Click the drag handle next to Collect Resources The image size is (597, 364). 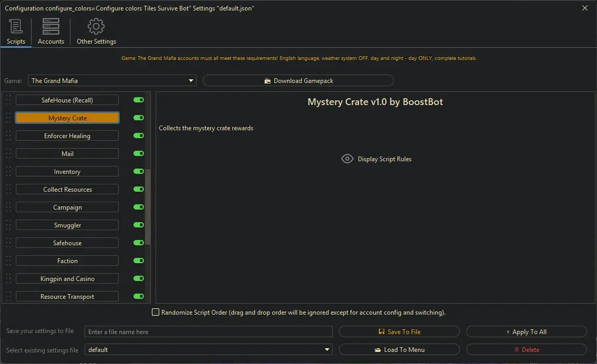pyautogui.click(x=8, y=190)
